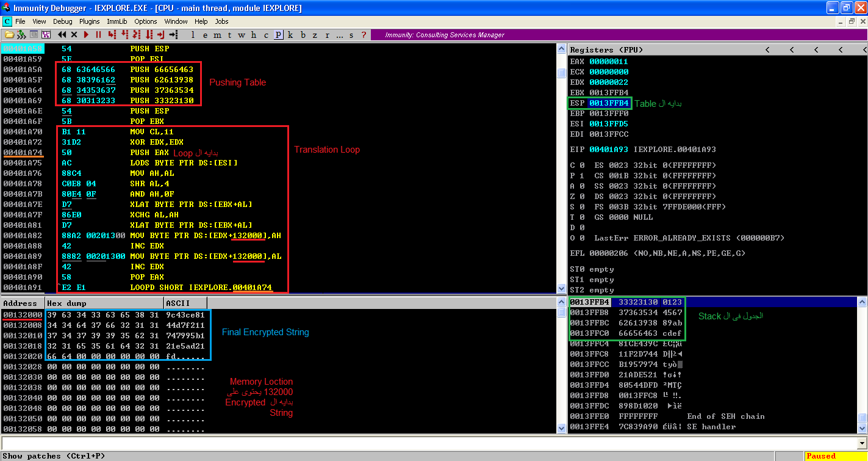Select the EAX register value 00000011
Viewport: 868px width, 461px height.
click(x=608, y=62)
